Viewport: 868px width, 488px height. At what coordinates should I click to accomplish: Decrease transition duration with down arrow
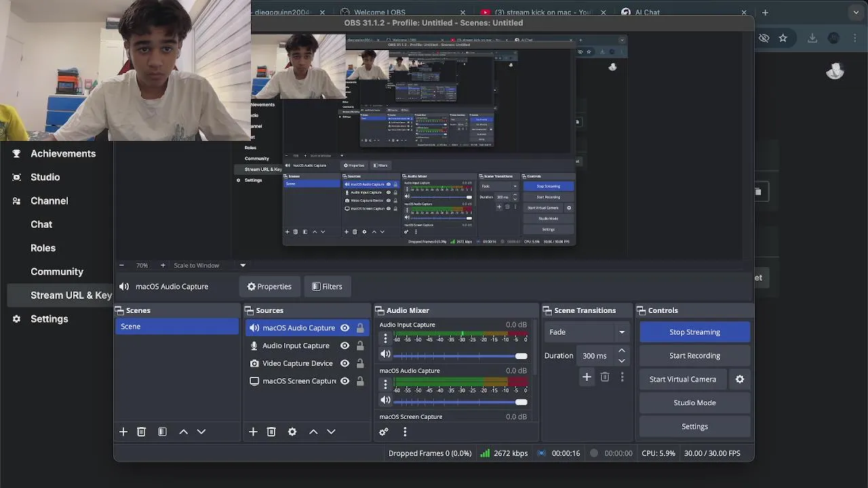tap(621, 361)
